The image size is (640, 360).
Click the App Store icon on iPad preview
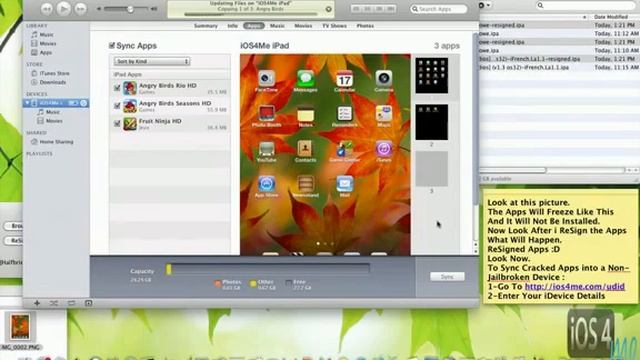[267, 184]
